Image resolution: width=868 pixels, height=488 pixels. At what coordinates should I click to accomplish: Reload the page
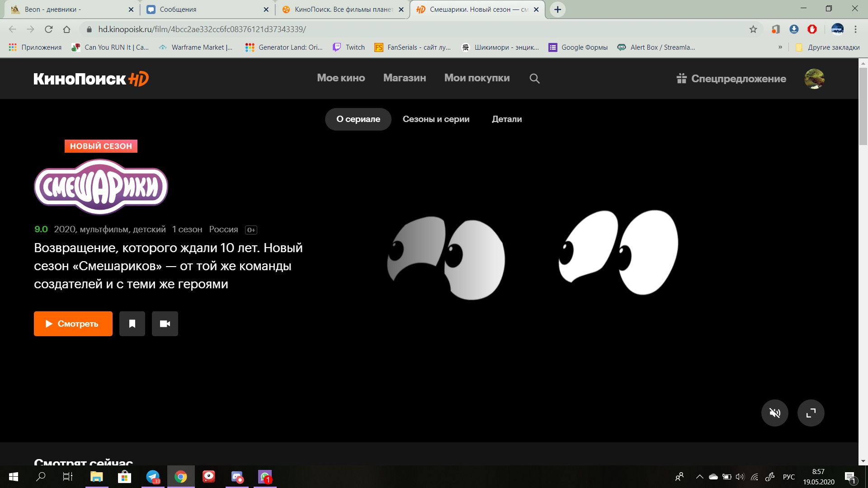point(48,29)
